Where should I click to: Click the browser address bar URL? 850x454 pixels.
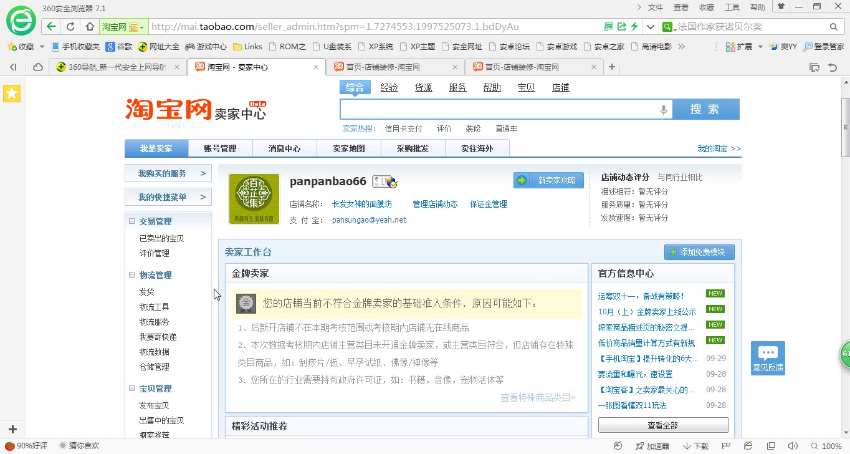click(x=334, y=27)
